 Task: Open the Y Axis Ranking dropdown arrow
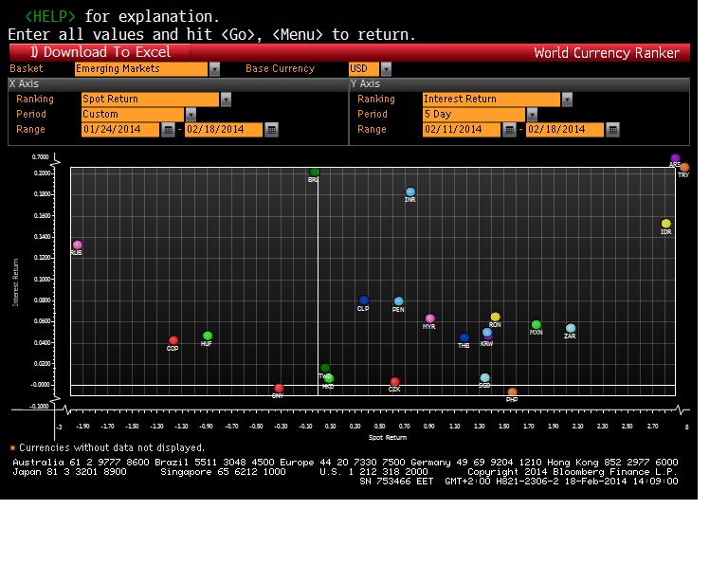point(567,100)
